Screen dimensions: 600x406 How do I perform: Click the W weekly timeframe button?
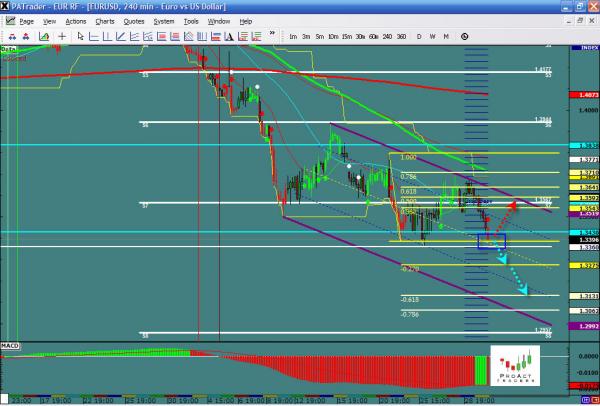(432, 36)
